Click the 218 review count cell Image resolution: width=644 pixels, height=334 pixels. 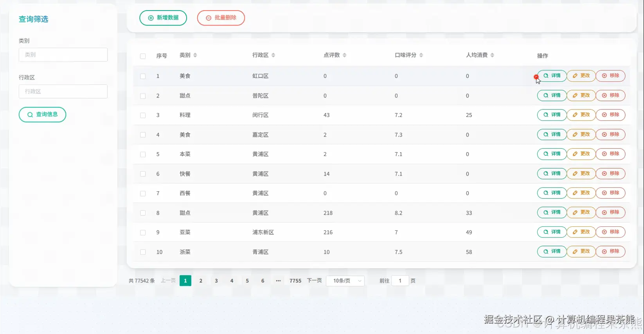coord(328,213)
